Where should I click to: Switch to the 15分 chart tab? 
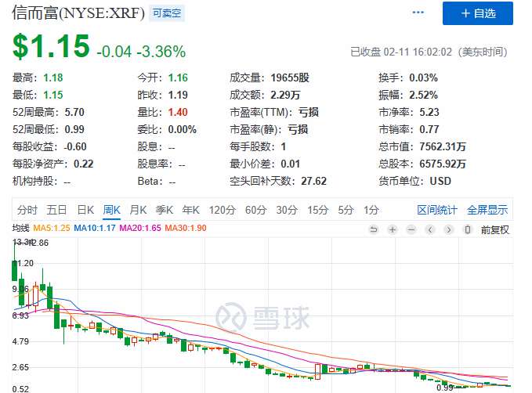click(318, 210)
